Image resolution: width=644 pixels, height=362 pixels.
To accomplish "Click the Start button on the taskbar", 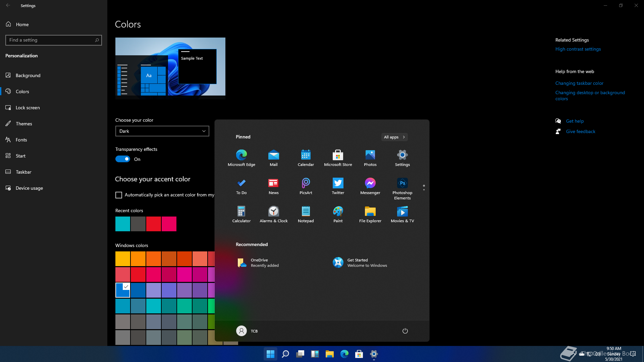I will coord(270,354).
